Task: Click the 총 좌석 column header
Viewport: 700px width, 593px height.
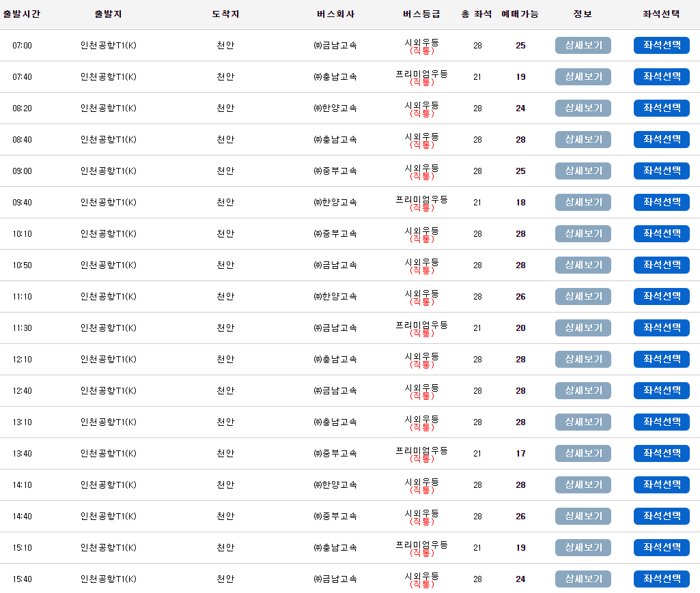Action: (x=477, y=14)
